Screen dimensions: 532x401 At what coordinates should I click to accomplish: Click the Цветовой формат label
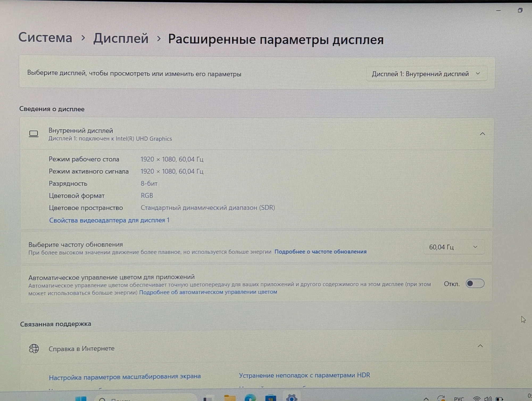tap(77, 196)
